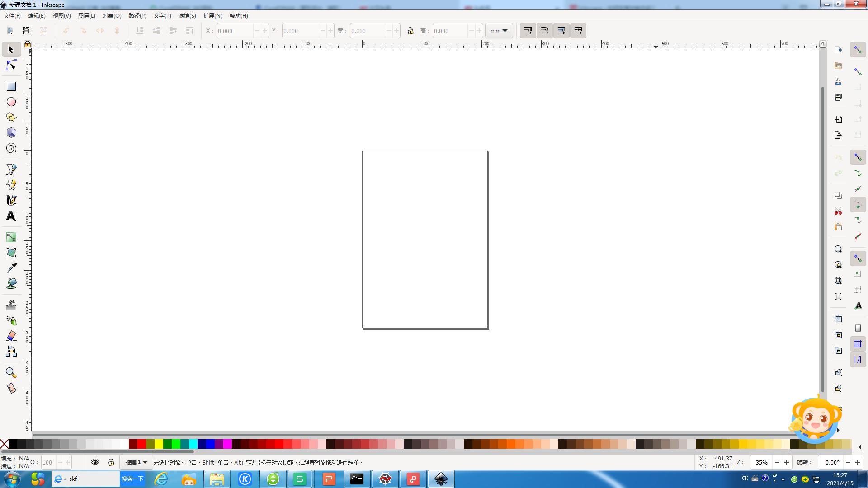Toggle main snapping enable button
This screenshot has height=488, width=868.
(858, 50)
